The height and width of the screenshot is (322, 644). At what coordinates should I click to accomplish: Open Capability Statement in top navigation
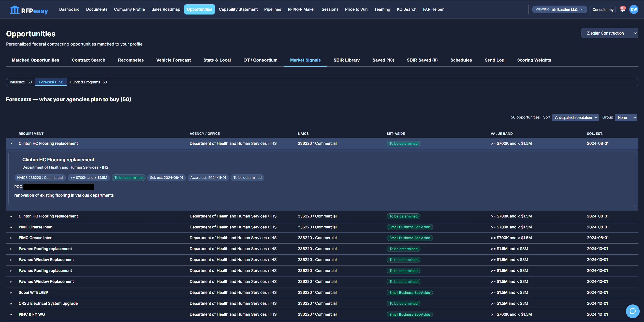tap(238, 9)
